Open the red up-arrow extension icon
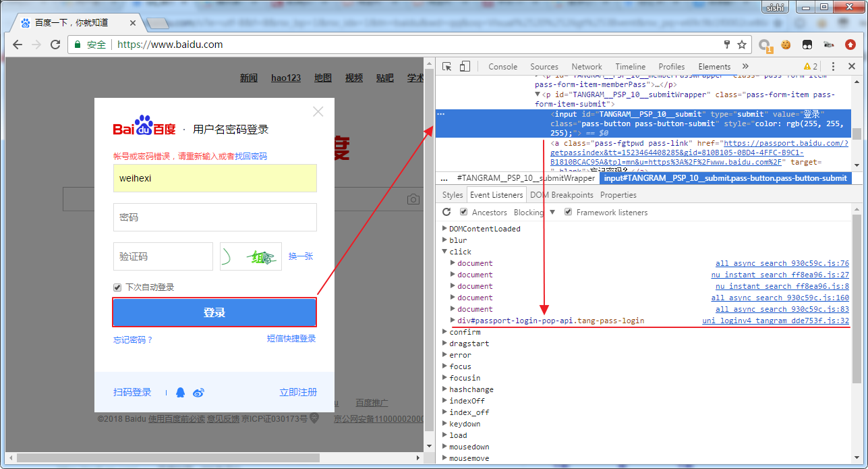The height and width of the screenshot is (469, 868). coord(850,45)
